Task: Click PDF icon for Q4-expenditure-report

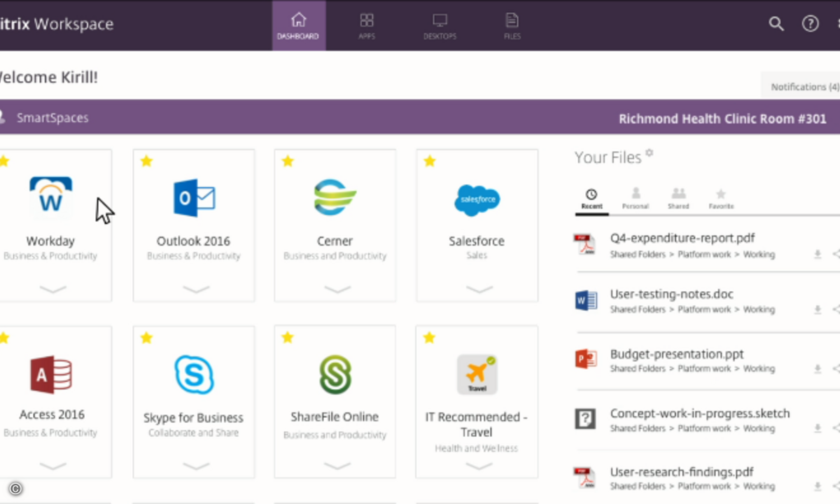Action: [584, 244]
